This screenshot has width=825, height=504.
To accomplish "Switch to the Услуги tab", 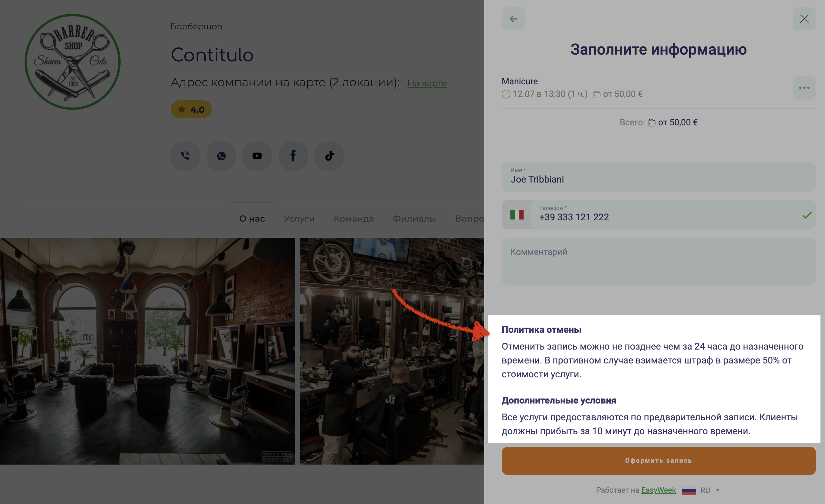I will coord(299,218).
